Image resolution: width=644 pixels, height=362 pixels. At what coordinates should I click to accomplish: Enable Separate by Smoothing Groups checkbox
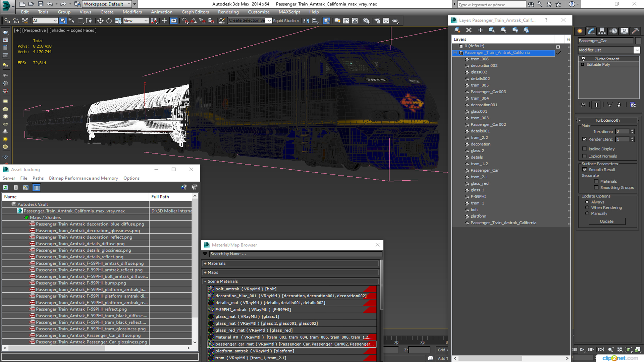(596, 188)
